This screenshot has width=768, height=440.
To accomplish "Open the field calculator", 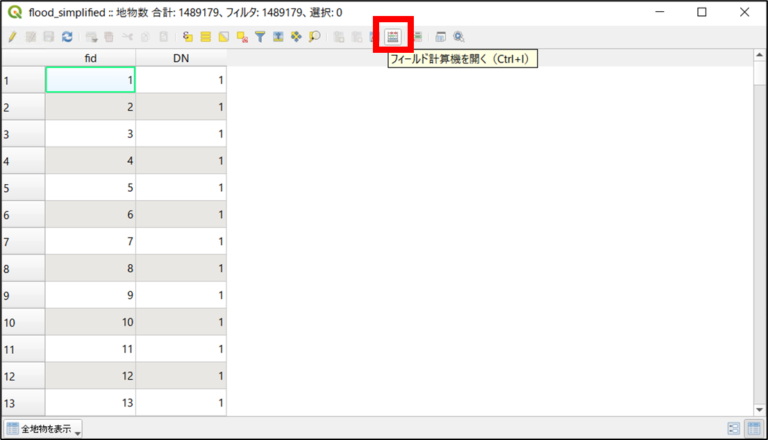I will (393, 37).
